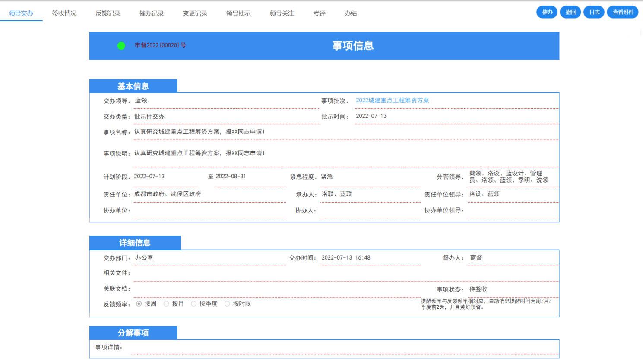The image size is (643, 364).
Task: Click the 相关文件 field
Action: pyautogui.click(x=346, y=273)
